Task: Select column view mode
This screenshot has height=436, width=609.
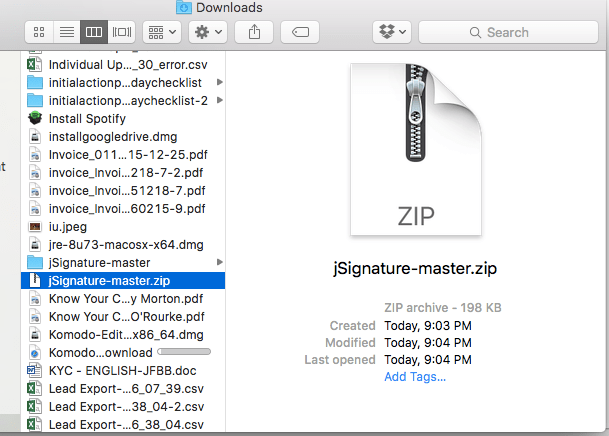Action: tap(94, 32)
